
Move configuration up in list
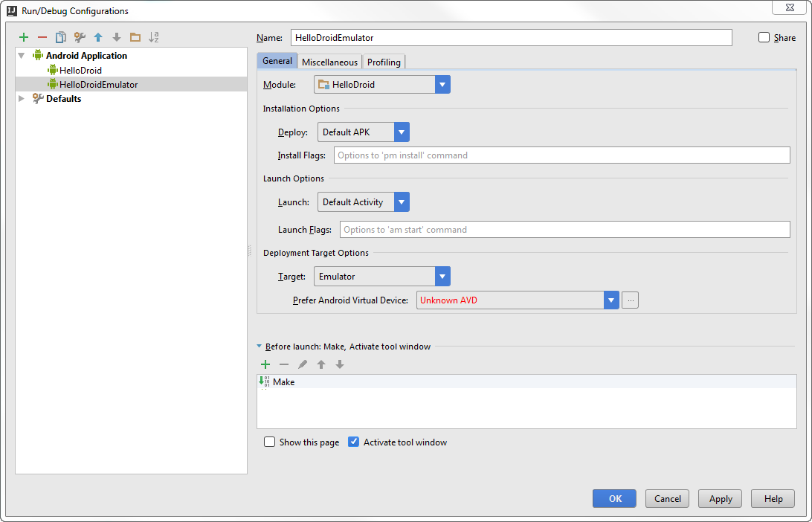[98, 37]
